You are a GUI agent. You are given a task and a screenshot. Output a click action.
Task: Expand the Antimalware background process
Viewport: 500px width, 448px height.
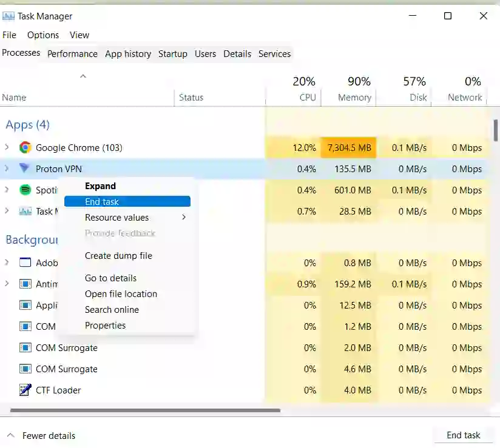point(7,283)
